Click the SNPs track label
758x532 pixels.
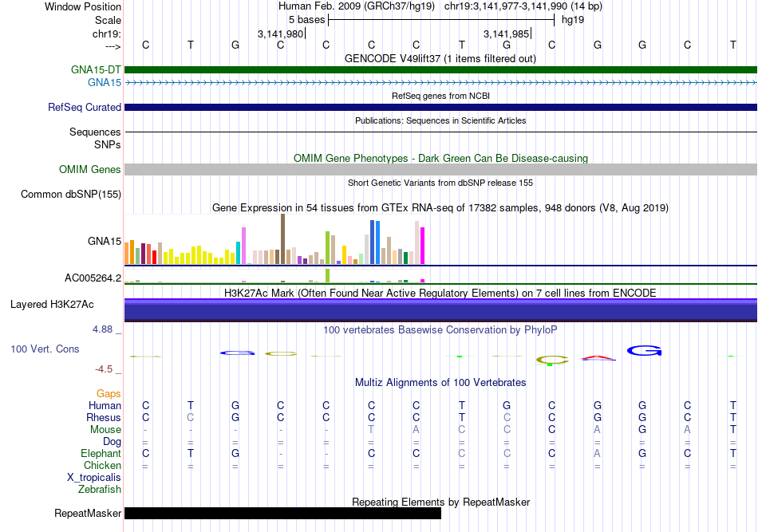pos(108,144)
